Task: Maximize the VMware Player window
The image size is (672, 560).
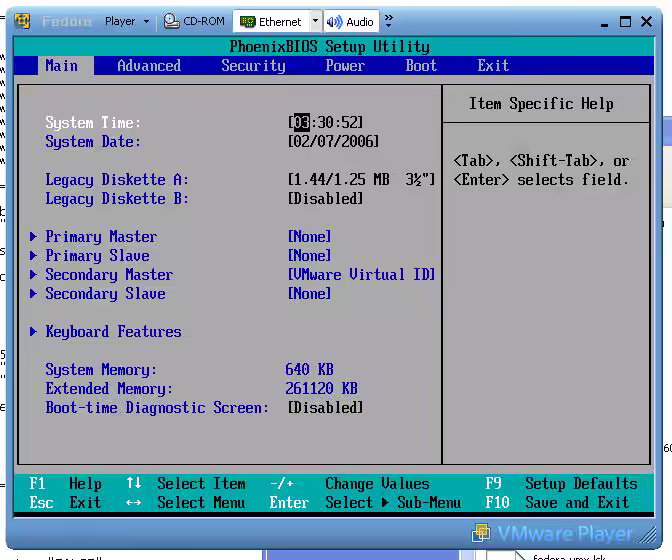Action: point(625,21)
